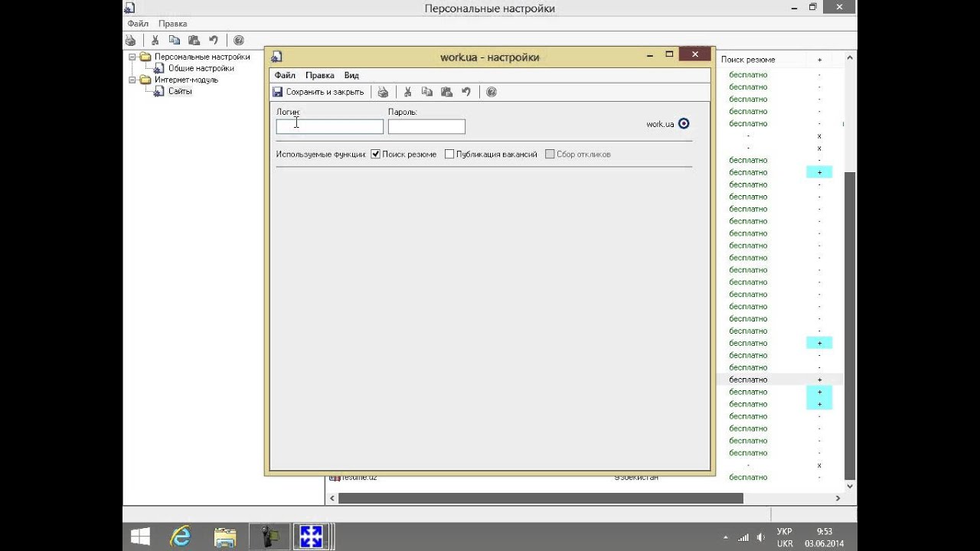
Task: Open the Windows Start button
Action: [141, 536]
